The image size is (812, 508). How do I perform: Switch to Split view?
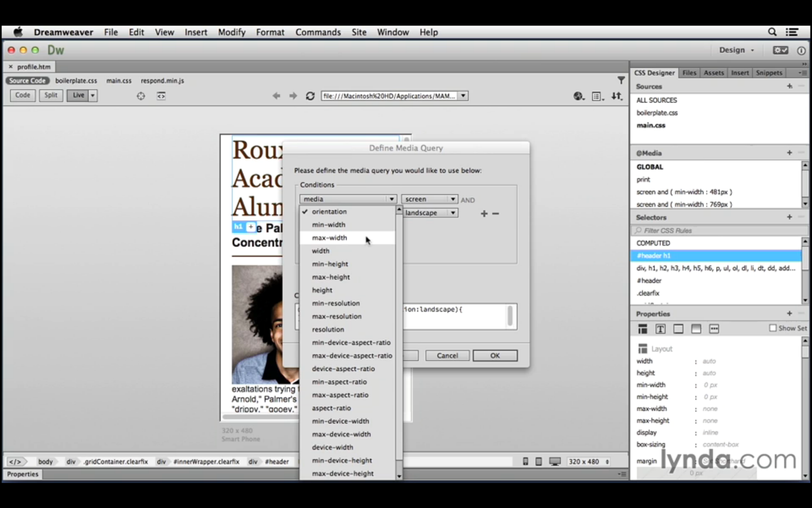pos(51,95)
